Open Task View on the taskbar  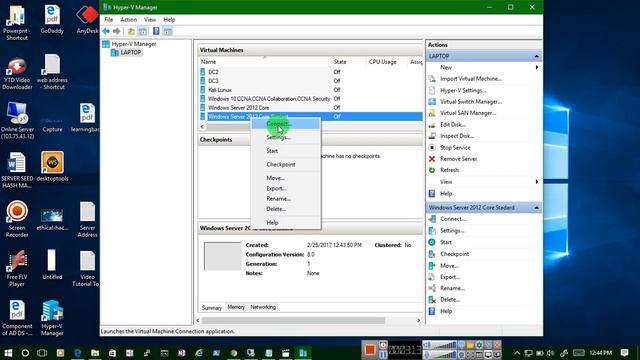(42, 353)
